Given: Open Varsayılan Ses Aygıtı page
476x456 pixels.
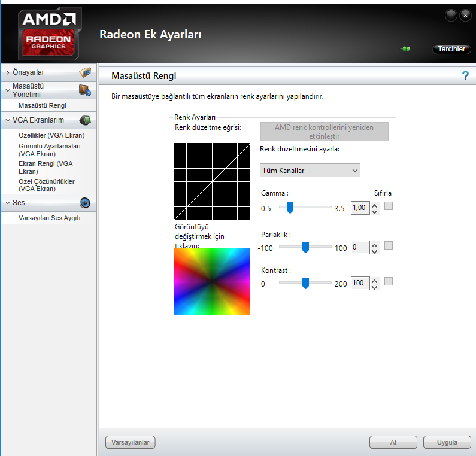Looking at the screenshot, I should click(49, 218).
